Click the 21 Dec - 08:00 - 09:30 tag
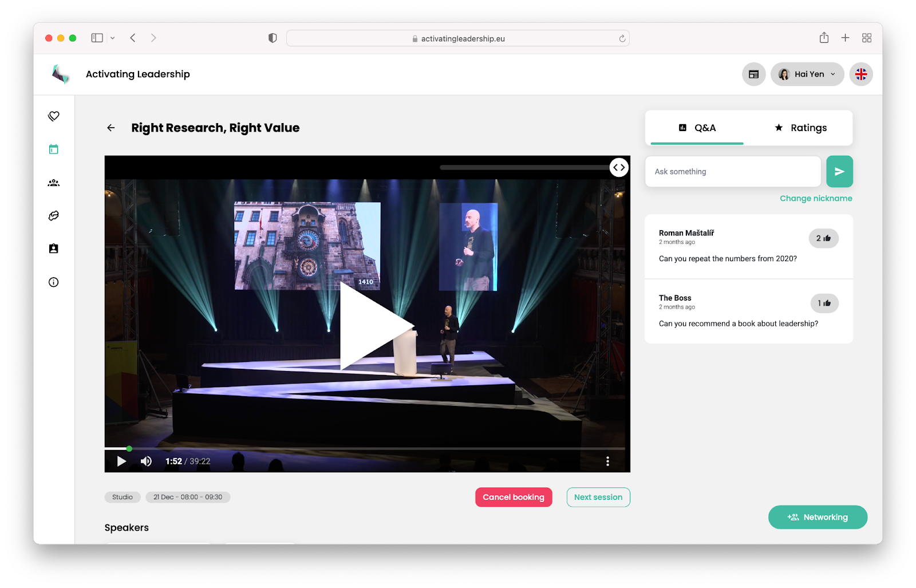The height and width of the screenshot is (588, 916). 188,497
